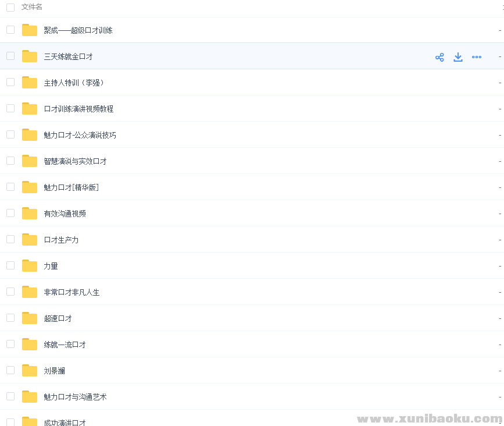The width and height of the screenshot is (504, 426).
Task: Click the folder icon for 口才生产力
Action: pos(29,239)
